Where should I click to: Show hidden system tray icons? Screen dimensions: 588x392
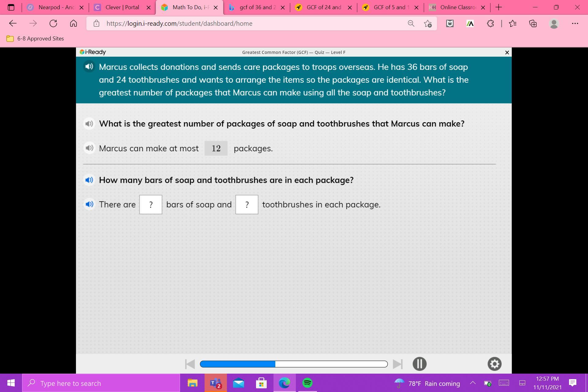click(x=473, y=383)
